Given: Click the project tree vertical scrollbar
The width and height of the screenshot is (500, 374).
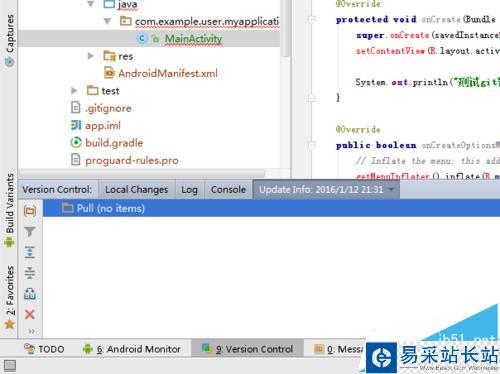Looking at the screenshot, I should [x=285, y=28].
